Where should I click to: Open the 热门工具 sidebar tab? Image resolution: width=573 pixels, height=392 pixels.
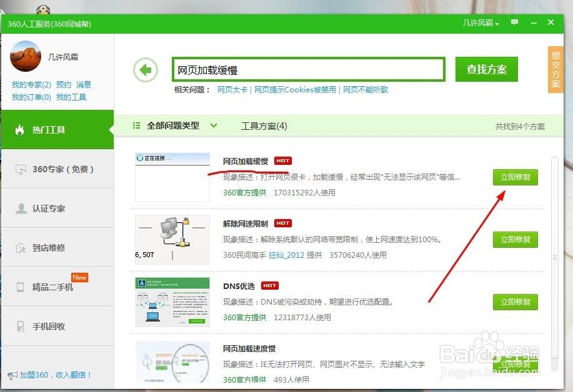tap(57, 130)
